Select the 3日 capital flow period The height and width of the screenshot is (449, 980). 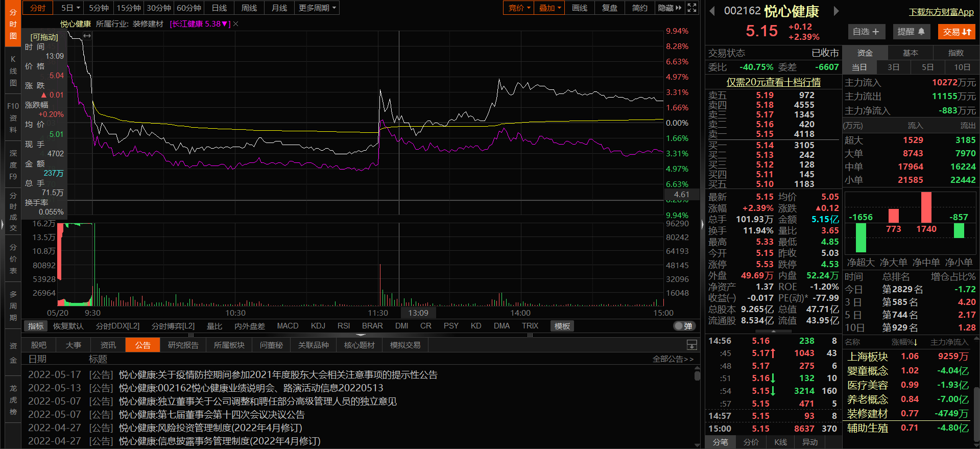(x=894, y=67)
